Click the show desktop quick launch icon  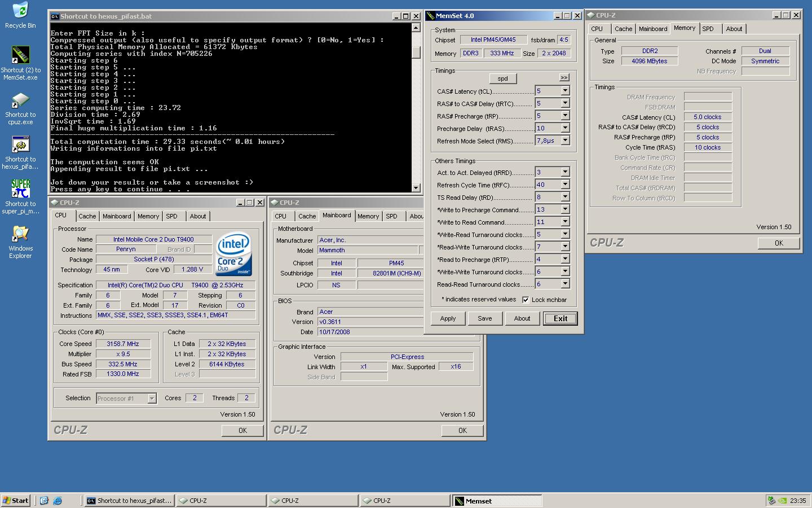click(44, 501)
